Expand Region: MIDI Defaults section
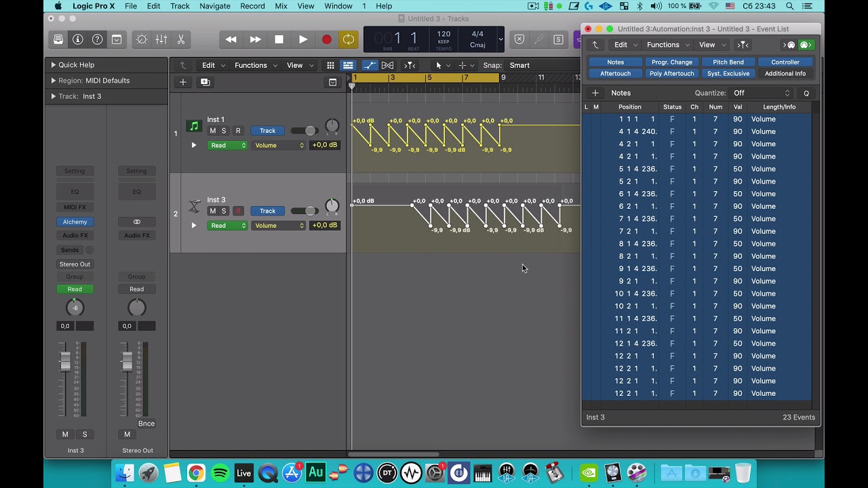This screenshot has width=868, height=488. click(x=54, y=81)
